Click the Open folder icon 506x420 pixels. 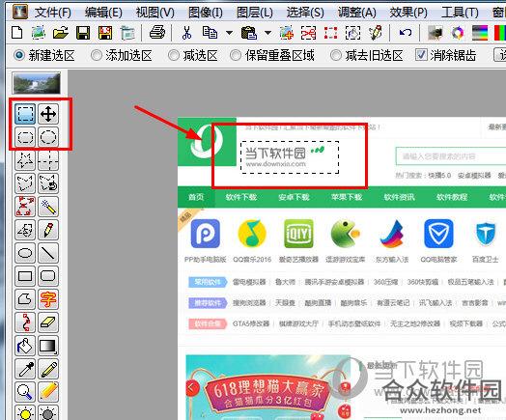pos(60,33)
